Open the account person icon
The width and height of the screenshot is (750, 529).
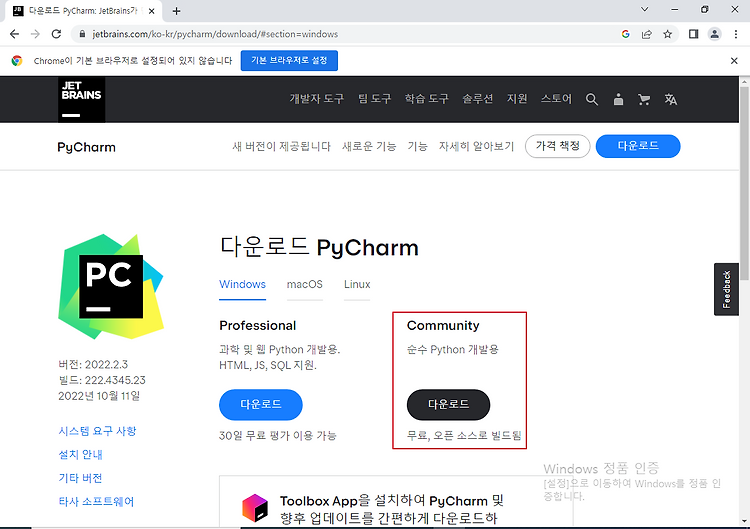pyautogui.click(x=618, y=99)
